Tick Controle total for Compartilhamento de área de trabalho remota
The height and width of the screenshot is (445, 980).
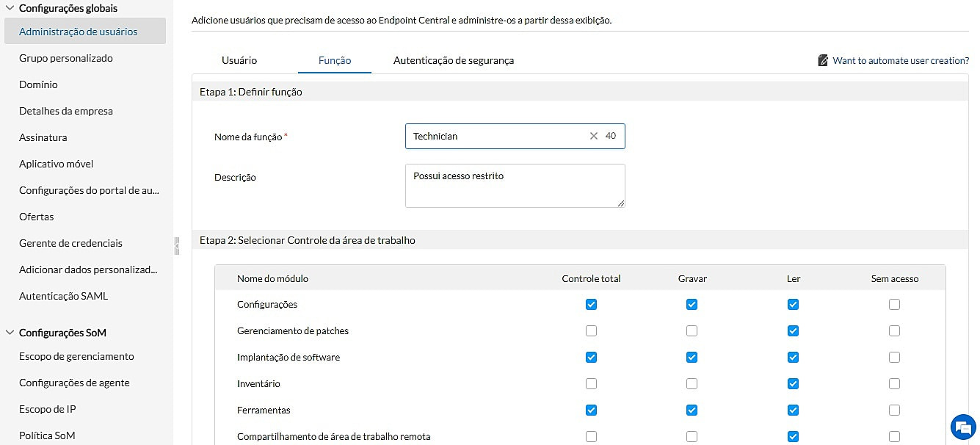coord(592,437)
